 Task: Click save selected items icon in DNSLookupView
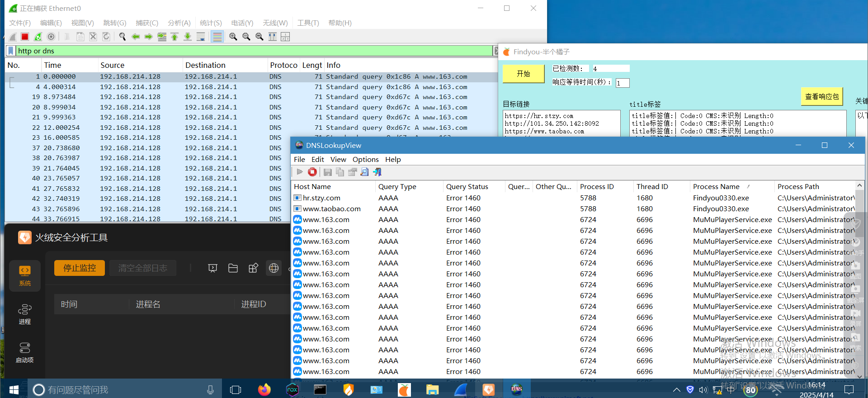[328, 172]
